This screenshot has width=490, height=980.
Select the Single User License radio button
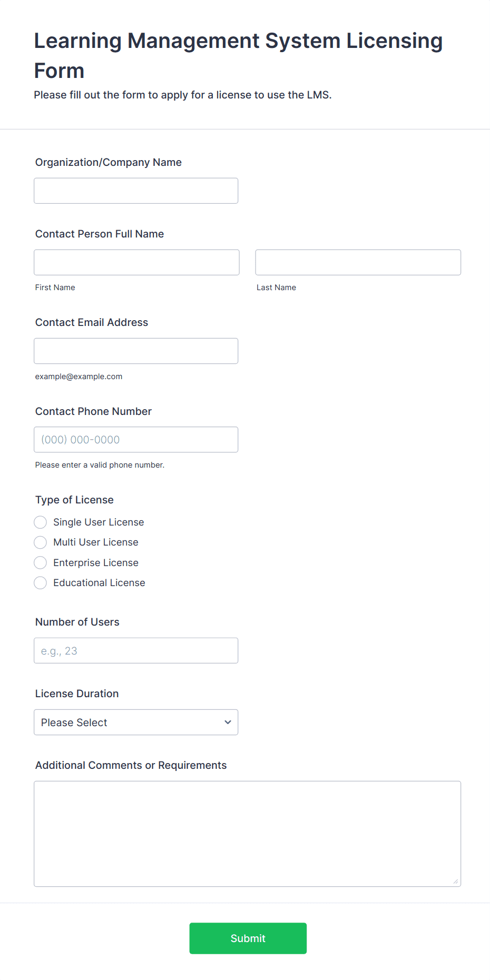tap(41, 522)
